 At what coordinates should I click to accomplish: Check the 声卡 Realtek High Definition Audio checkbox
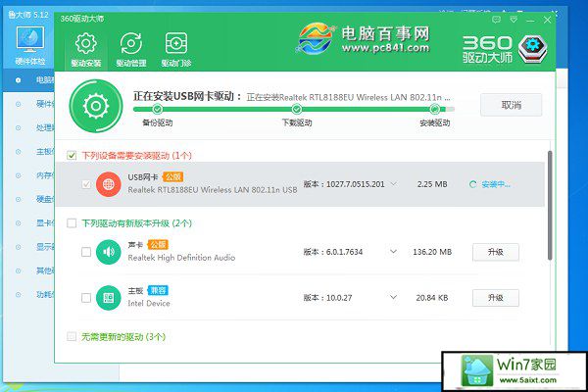coord(86,252)
